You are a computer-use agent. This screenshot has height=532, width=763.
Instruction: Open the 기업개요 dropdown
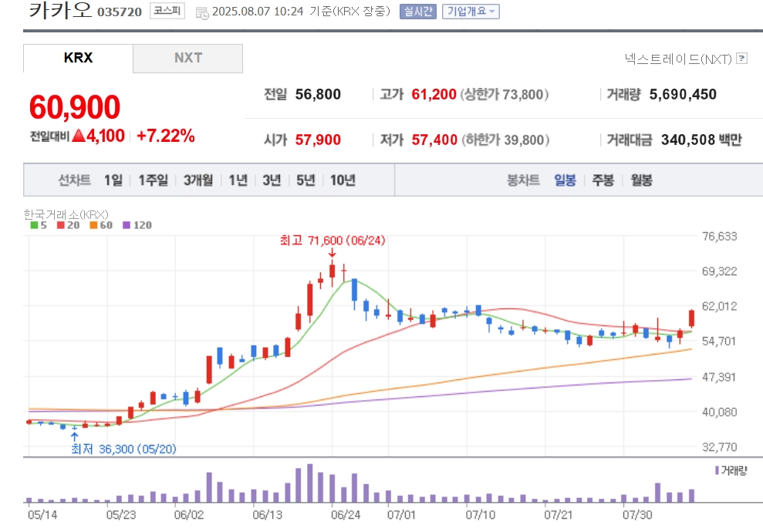click(x=471, y=12)
